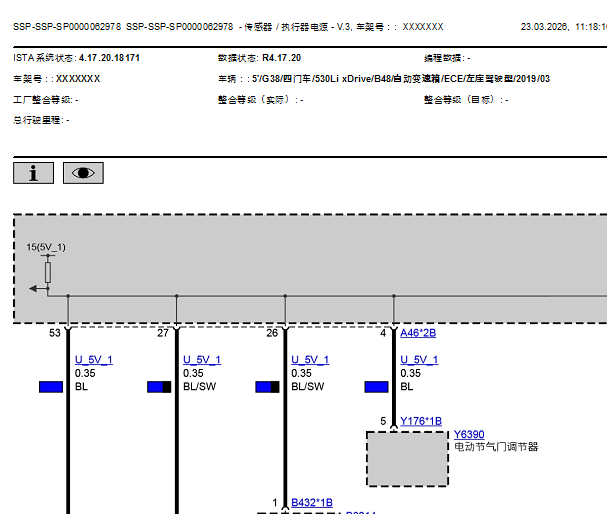Click the blue swatch for pin 4 wire
The width and height of the screenshot is (607, 514).
(x=376, y=387)
